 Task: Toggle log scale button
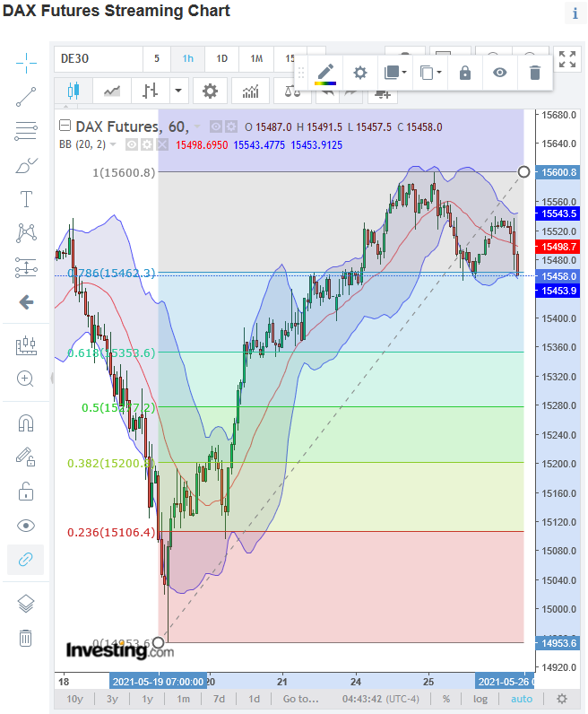[x=480, y=699]
